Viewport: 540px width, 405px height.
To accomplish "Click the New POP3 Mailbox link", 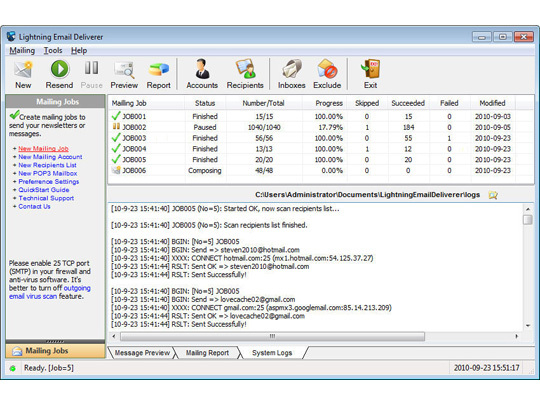I will click(x=48, y=173).
